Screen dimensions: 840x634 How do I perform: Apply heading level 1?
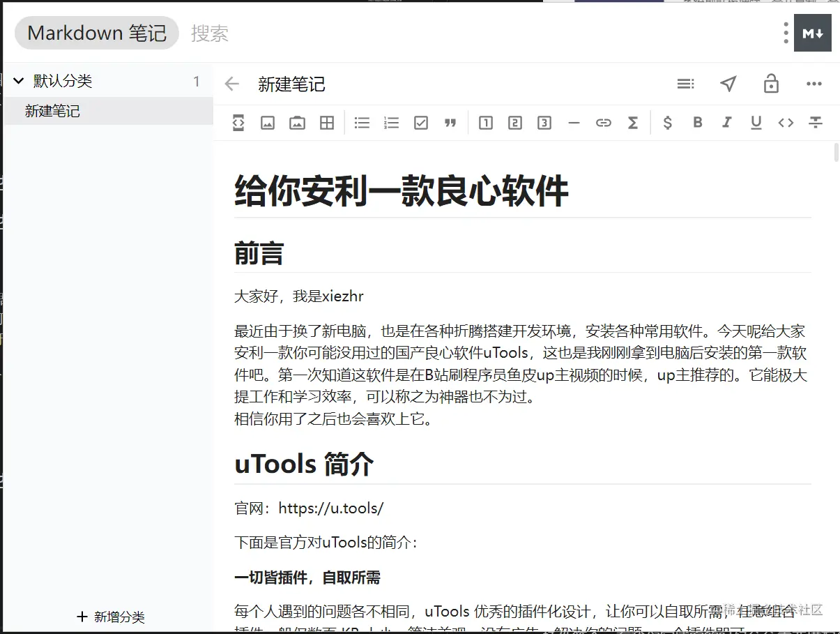tap(486, 123)
